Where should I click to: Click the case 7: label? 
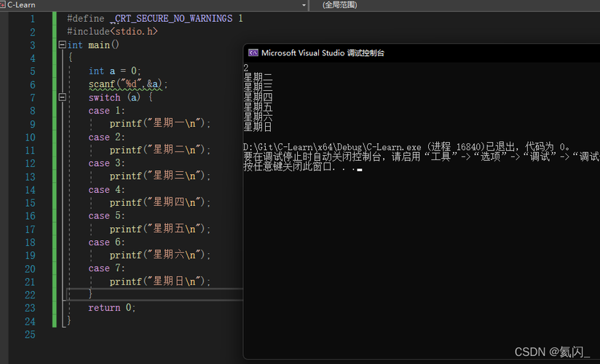tap(107, 269)
